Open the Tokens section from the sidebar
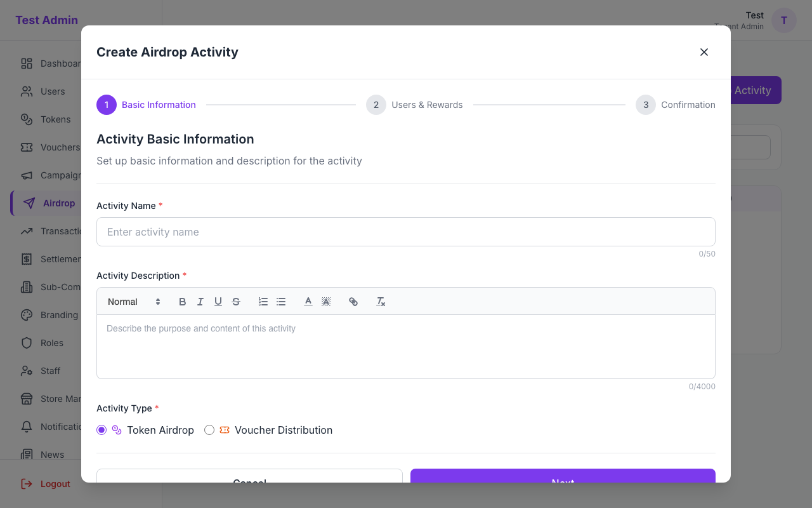 pyautogui.click(x=55, y=119)
